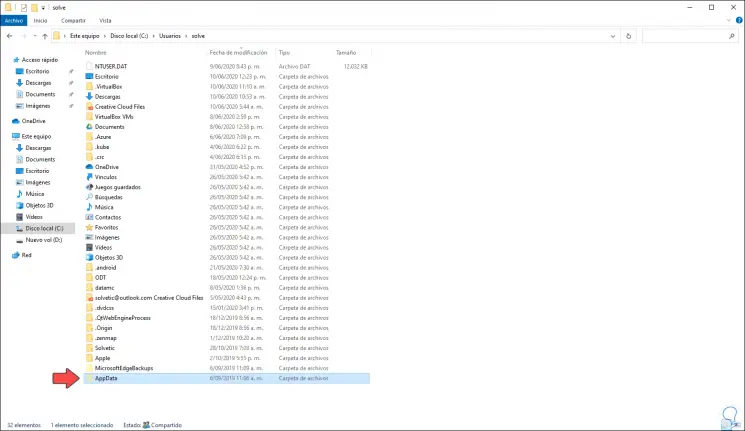Select the Favoritos star folder

click(x=106, y=228)
